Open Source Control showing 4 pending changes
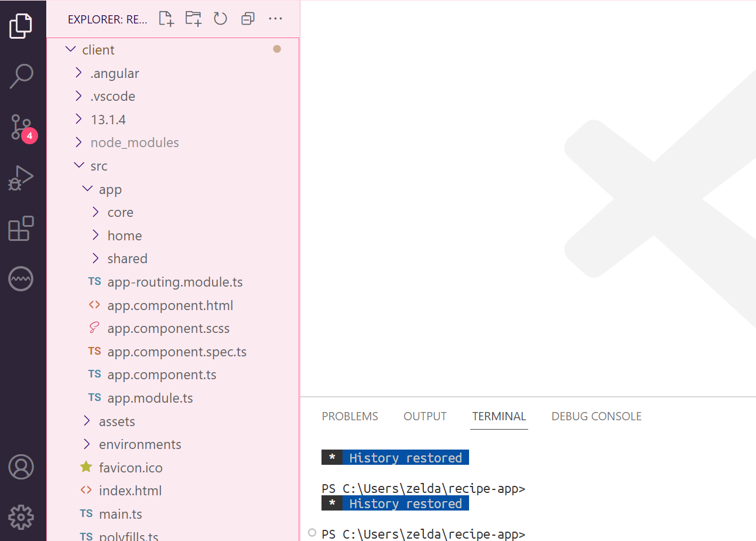Image resolution: width=756 pixels, height=541 pixels. (x=21, y=127)
